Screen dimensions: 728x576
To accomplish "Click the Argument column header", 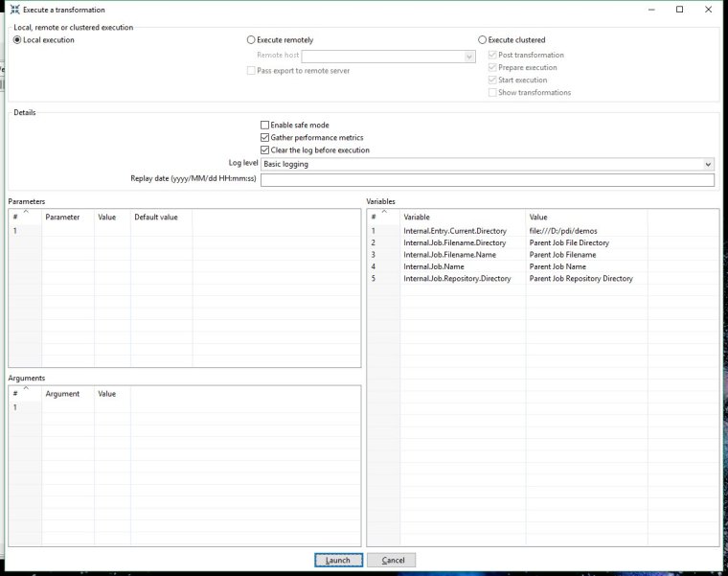I will (x=62, y=394).
